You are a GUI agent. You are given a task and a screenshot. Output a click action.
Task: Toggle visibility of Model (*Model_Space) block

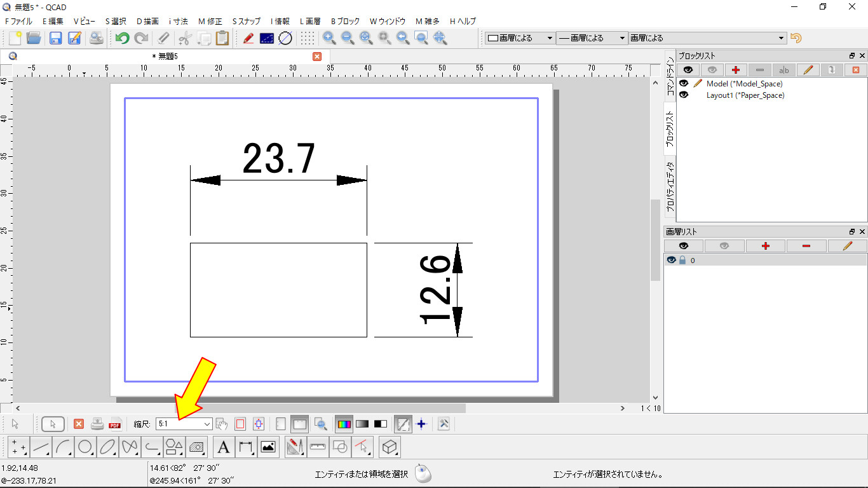tap(684, 83)
